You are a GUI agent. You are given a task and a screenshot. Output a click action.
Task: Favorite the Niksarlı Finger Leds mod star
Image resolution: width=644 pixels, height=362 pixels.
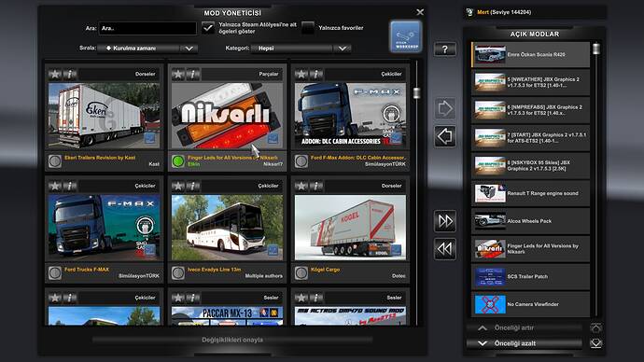click(178, 74)
